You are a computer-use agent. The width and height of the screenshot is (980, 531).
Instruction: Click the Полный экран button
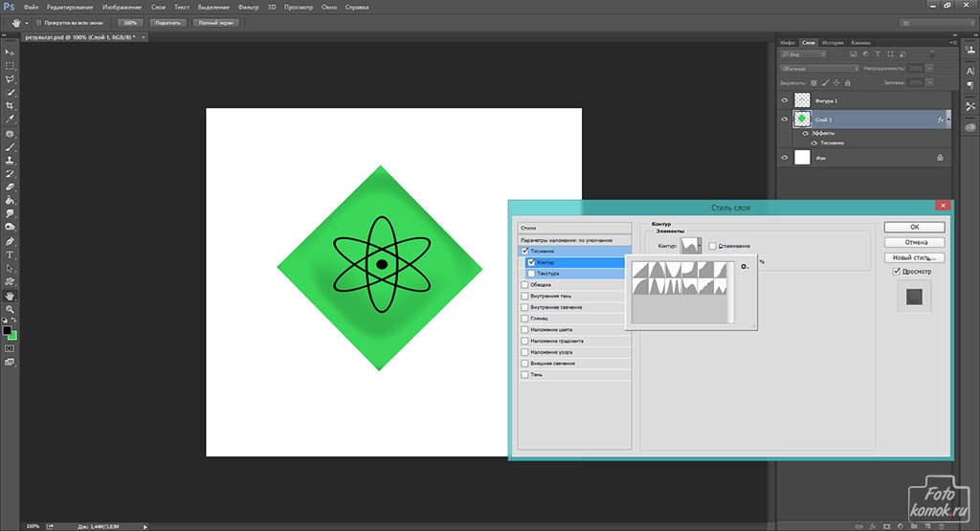(x=216, y=23)
